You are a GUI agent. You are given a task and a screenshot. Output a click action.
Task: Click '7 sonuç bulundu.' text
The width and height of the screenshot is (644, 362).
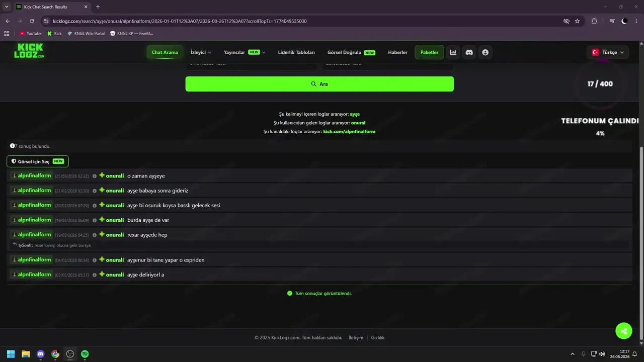(32, 146)
